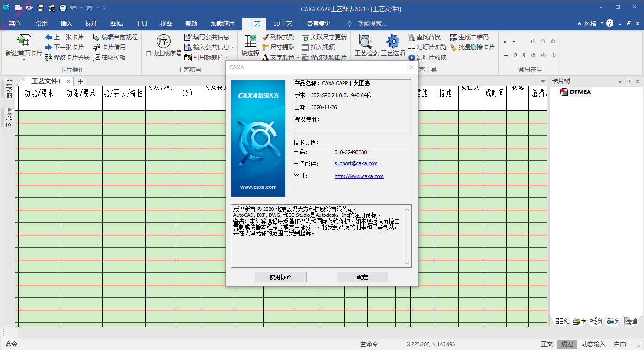644x350 pixels.
Task: Open 自由 snap mode dropdown in status bar
Action: pyautogui.click(x=632, y=344)
